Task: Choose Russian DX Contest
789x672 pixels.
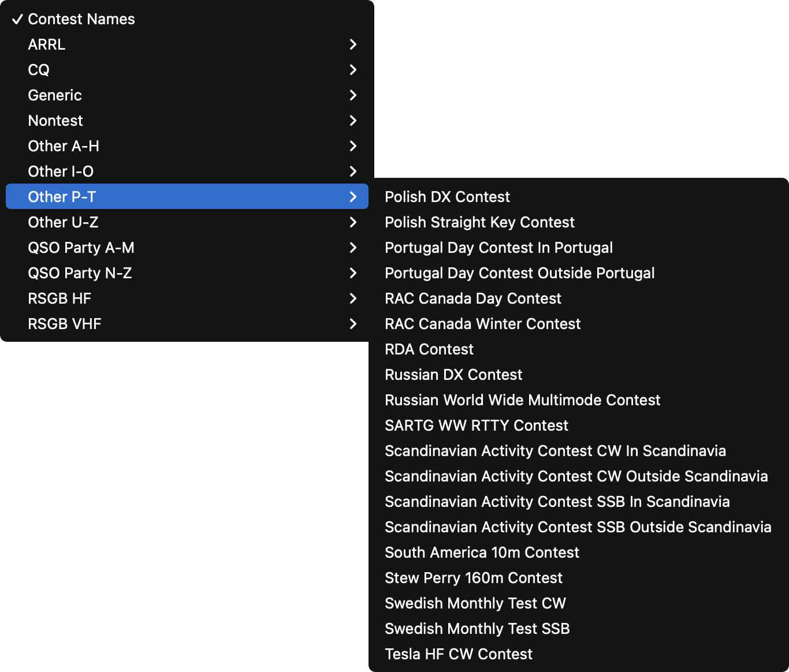Action: [x=579, y=375]
